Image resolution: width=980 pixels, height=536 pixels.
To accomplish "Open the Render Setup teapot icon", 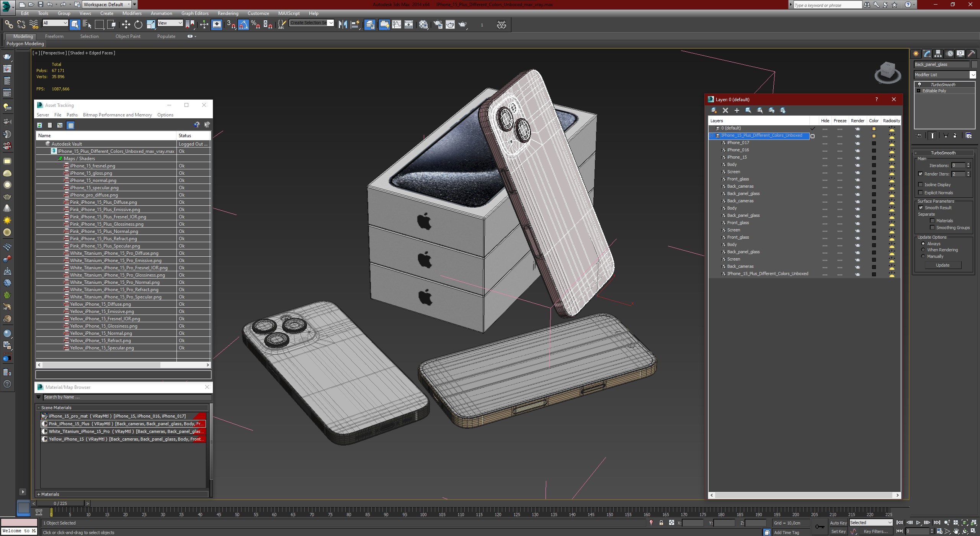I will (438, 25).
